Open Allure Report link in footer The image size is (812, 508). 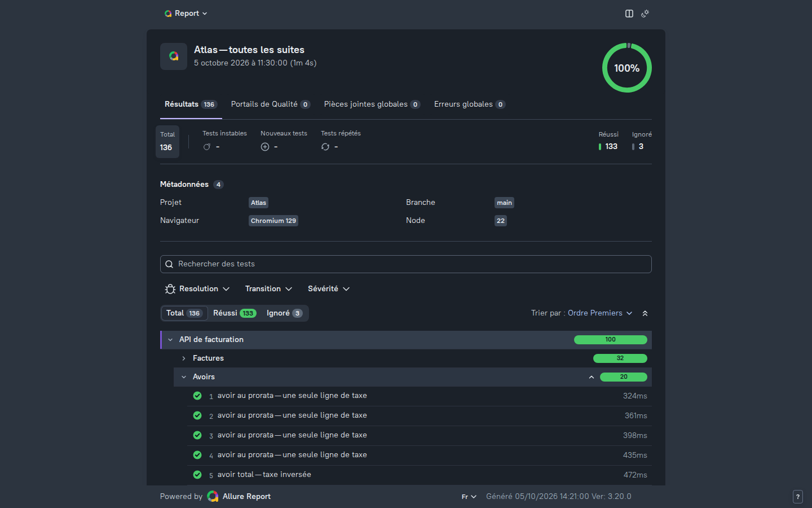(x=239, y=497)
